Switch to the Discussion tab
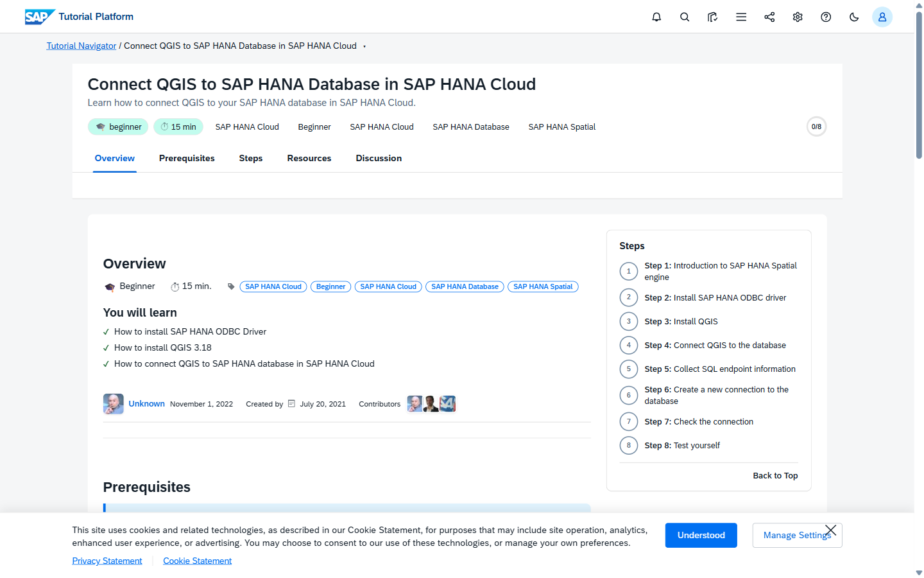Image resolution: width=924 pixels, height=578 pixels. coord(379,158)
